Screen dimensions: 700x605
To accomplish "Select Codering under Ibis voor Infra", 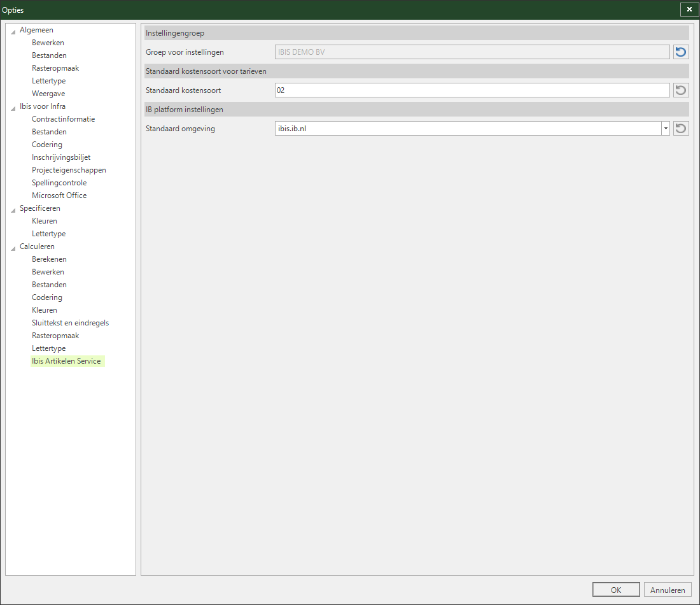I will click(x=47, y=145).
